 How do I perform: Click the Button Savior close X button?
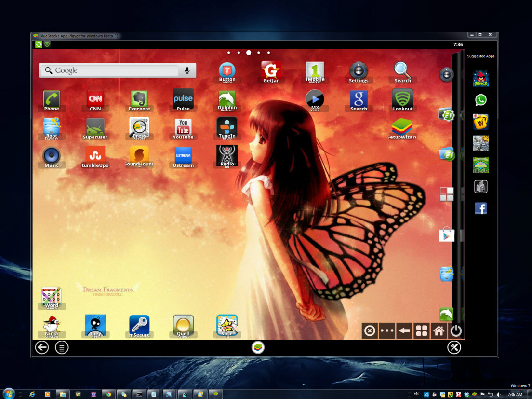(370, 331)
